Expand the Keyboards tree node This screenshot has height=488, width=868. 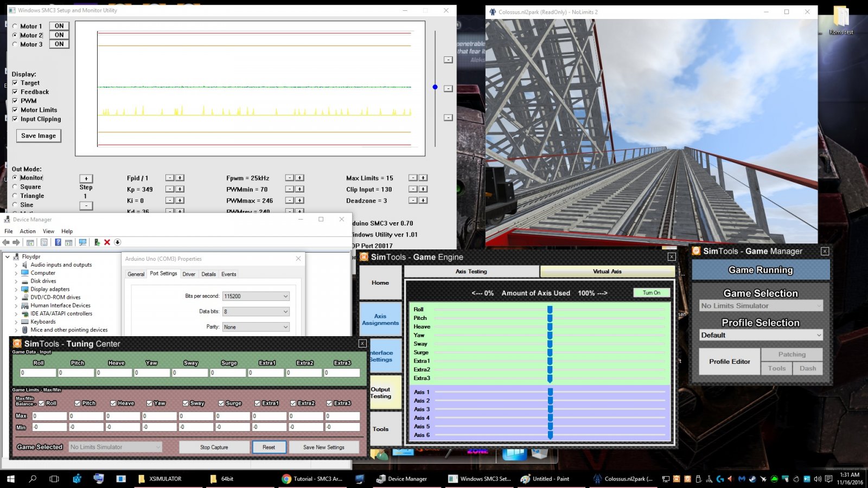point(16,322)
